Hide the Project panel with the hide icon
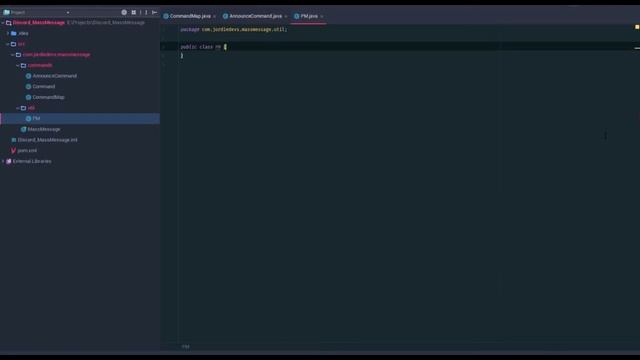Screen dimensions: 640x360 (x=154, y=12)
